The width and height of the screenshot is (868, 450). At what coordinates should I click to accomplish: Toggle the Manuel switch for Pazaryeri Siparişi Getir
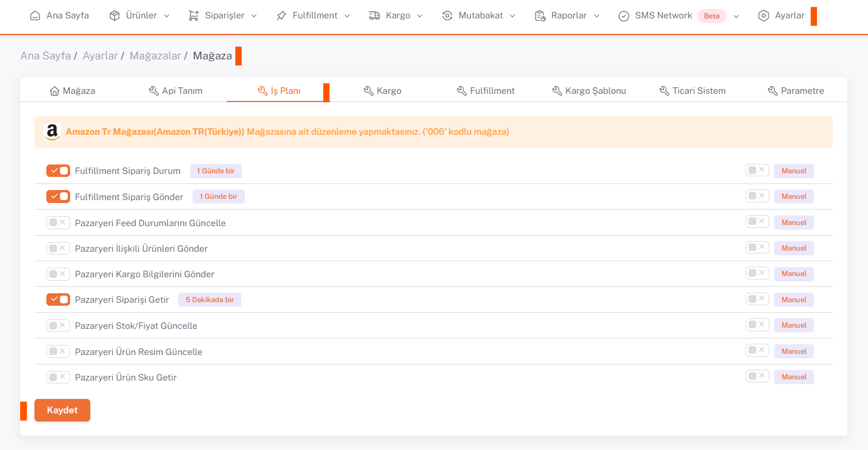click(757, 299)
